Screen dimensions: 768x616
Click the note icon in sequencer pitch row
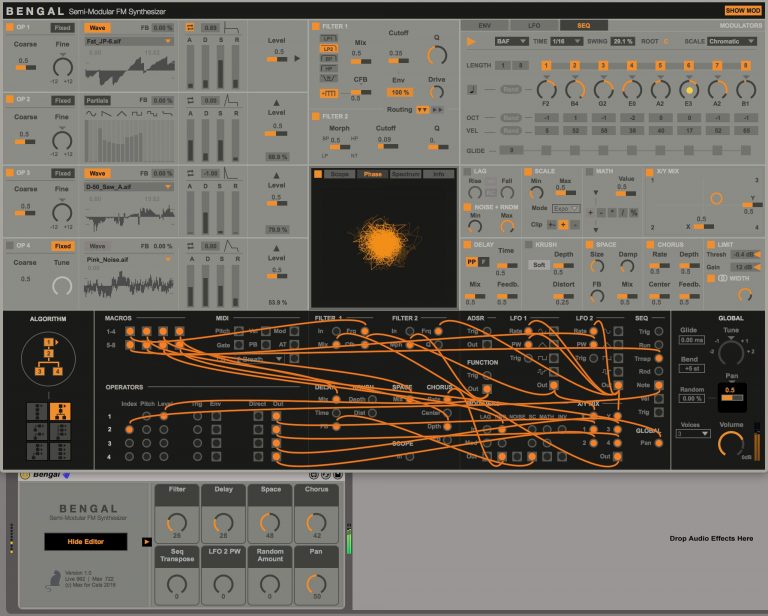(x=472, y=90)
